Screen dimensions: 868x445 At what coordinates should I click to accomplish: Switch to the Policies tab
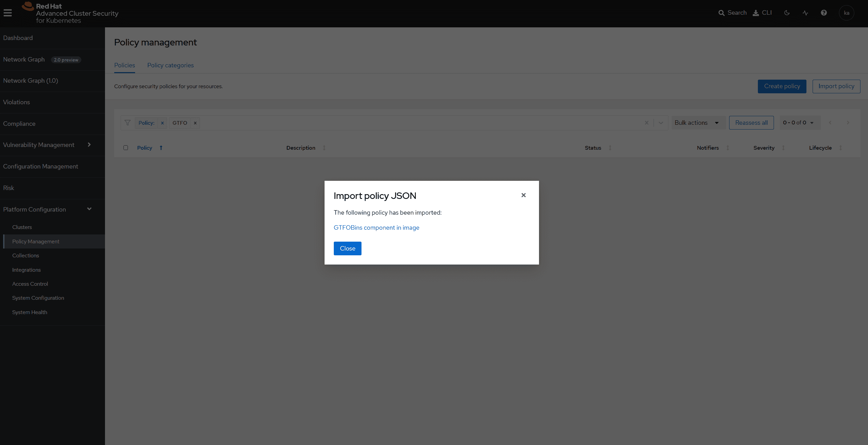tap(124, 65)
